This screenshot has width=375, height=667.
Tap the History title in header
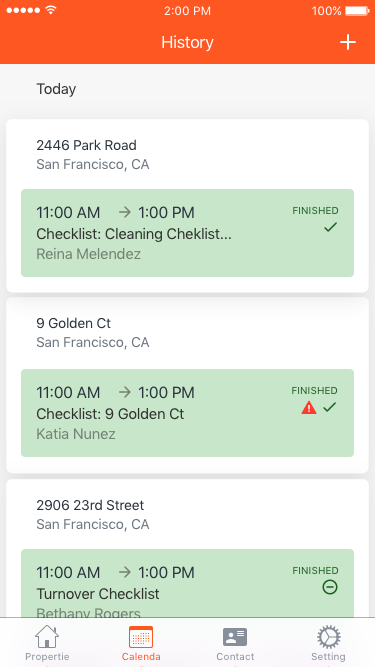pos(187,43)
